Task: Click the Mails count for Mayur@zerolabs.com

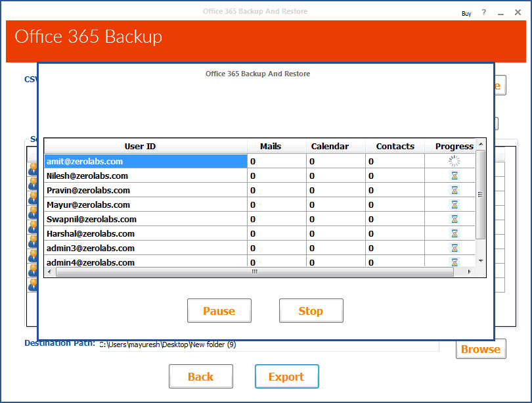Action: click(x=277, y=204)
